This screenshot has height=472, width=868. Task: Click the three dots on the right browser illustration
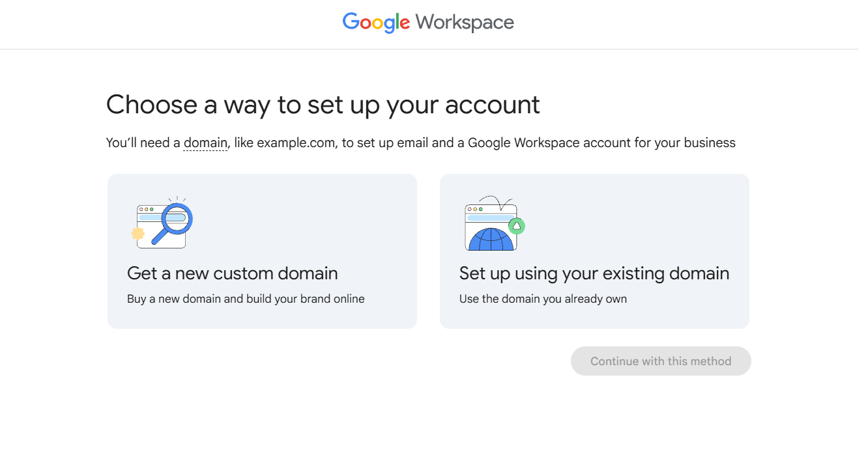474,209
